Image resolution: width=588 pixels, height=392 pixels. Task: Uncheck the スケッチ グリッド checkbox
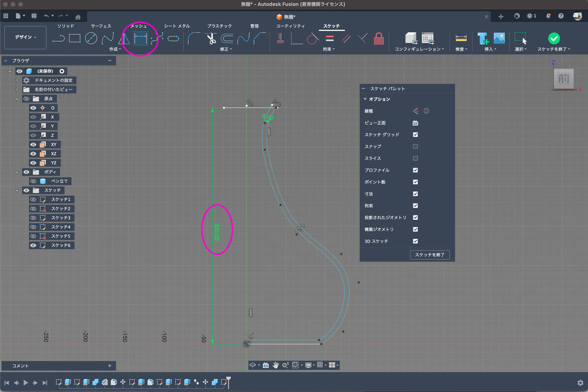coord(415,135)
